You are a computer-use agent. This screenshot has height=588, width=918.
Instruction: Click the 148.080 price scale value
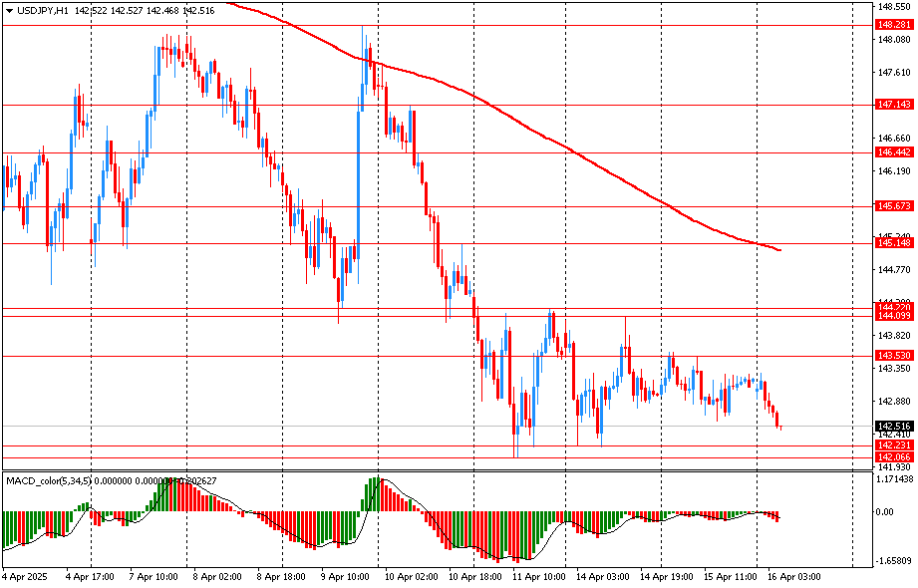pyautogui.click(x=893, y=40)
